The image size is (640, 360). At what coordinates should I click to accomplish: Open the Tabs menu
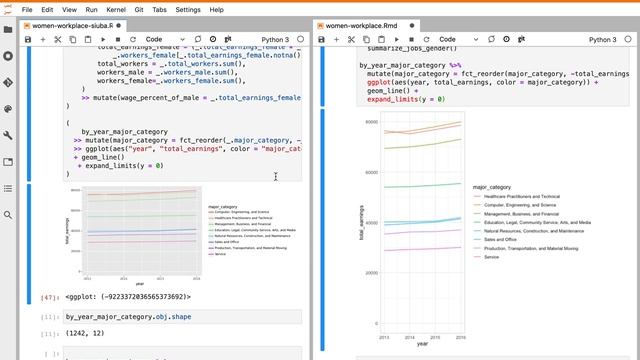tap(159, 9)
